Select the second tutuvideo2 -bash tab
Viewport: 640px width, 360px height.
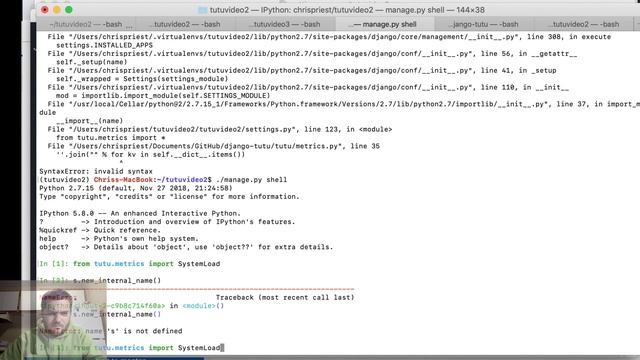pos(186,24)
